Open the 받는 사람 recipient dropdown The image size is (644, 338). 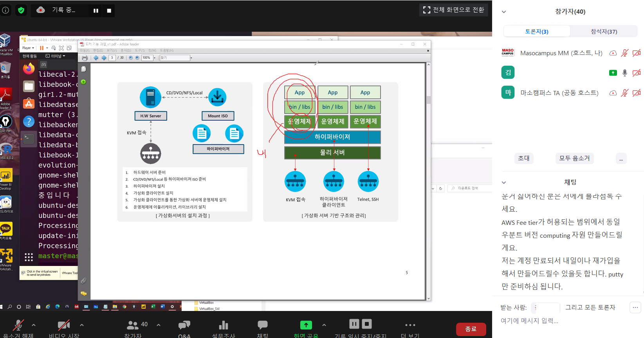tap(547, 307)
